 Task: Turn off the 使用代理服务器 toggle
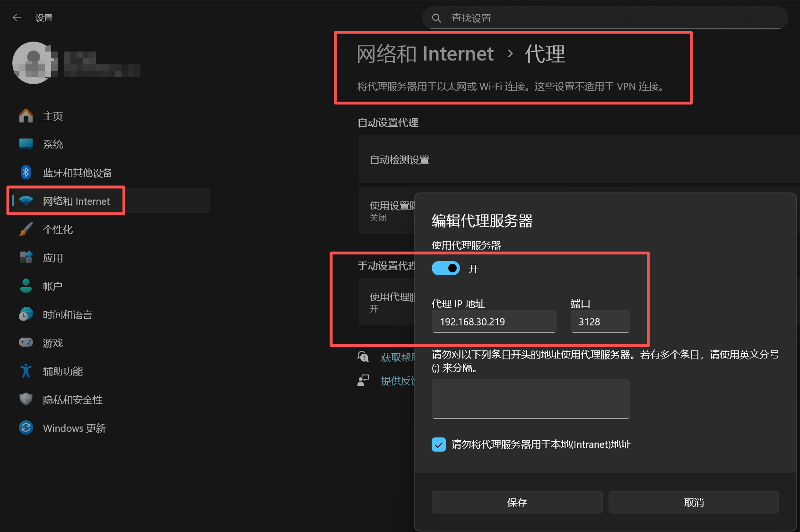[x=446, y=268]
